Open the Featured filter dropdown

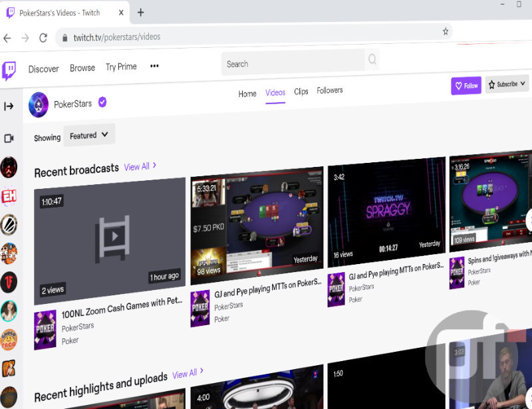89,135
